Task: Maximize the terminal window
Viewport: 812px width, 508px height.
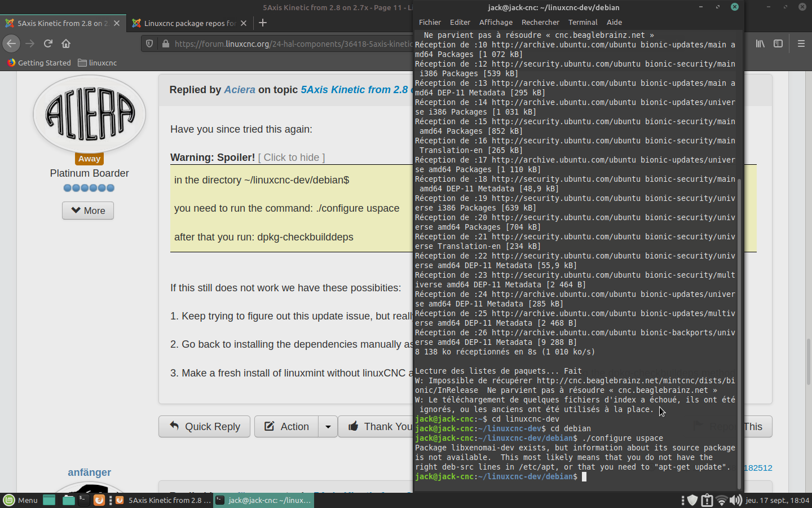Action: (x=718, y=7)
